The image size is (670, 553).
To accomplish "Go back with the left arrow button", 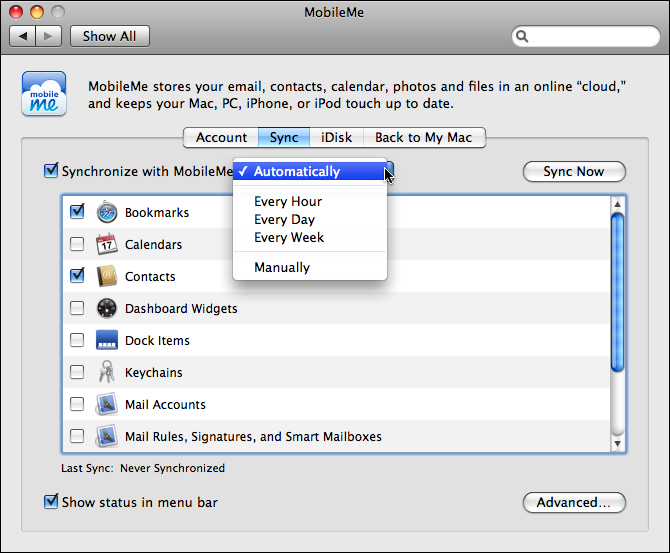I will pos(23,36).
